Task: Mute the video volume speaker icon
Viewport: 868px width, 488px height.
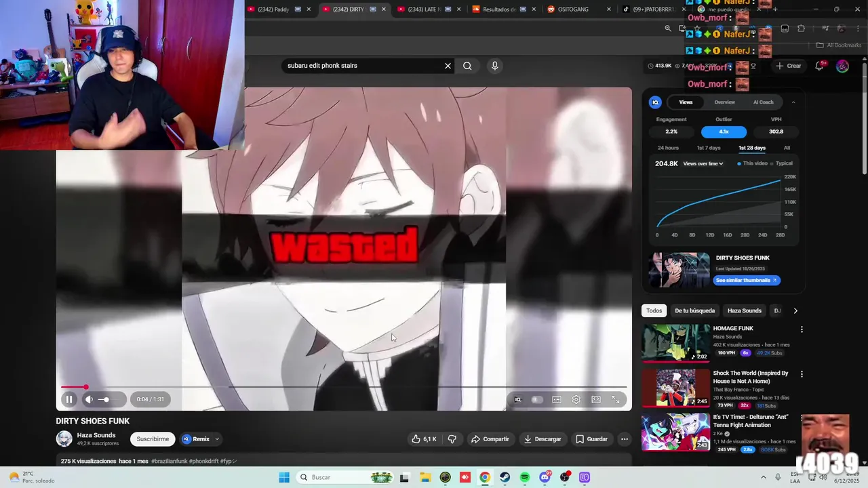Action: [89, 399]
